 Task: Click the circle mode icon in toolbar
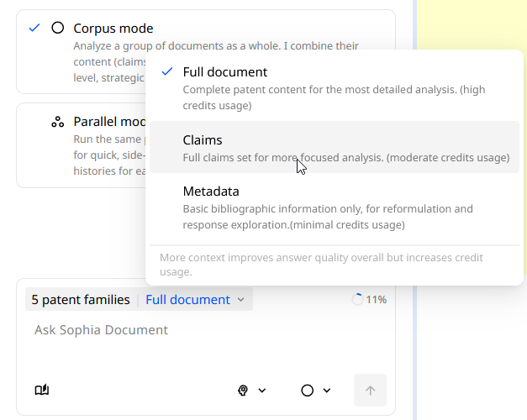pos(307,391)
